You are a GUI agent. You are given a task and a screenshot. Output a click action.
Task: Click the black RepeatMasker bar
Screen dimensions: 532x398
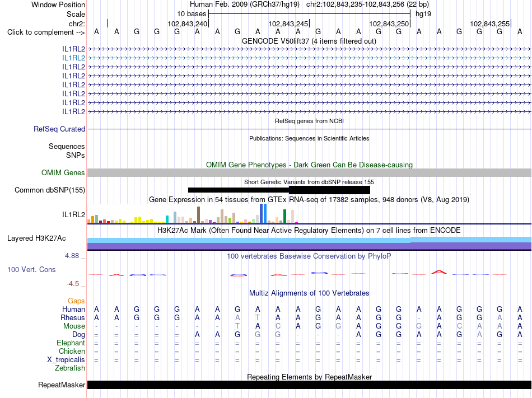(309, 385)
